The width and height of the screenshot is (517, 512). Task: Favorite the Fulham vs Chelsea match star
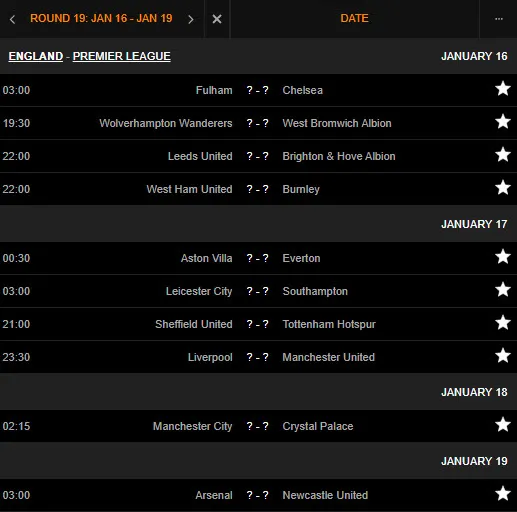pyautogui.click(x=503, y=89)
